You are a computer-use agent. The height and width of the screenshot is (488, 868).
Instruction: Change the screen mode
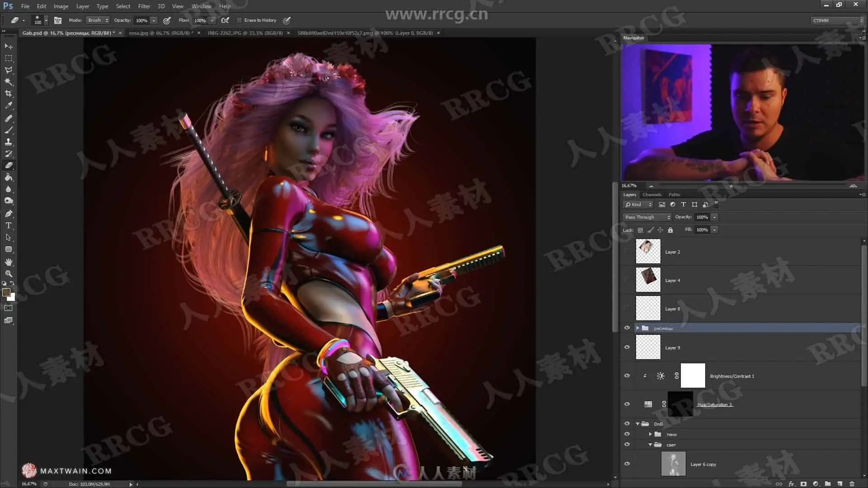pyautogui.click(x=9, y=320)
